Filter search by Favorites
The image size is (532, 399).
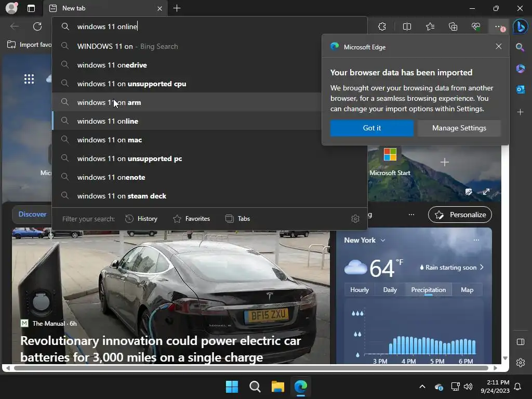point(192,219)
